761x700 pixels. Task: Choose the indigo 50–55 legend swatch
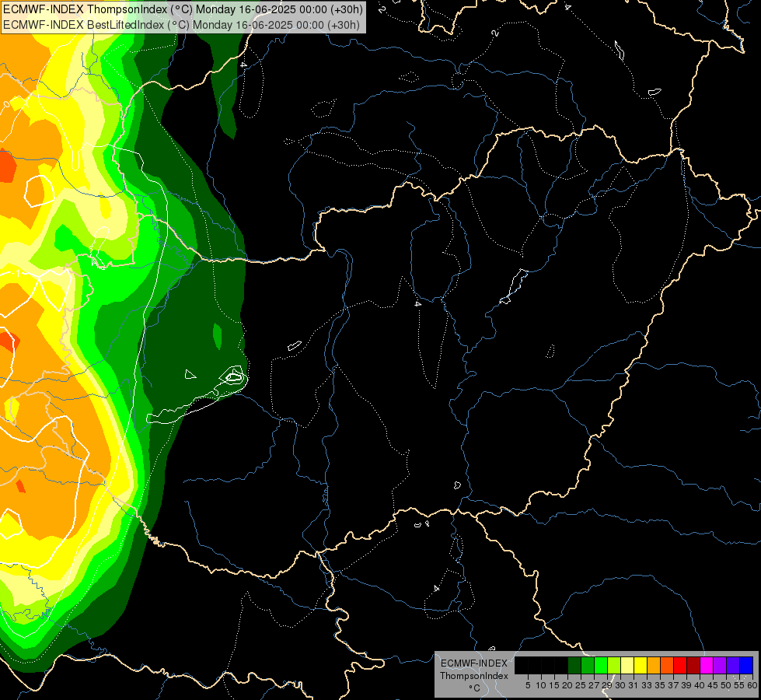click(733, 665)
